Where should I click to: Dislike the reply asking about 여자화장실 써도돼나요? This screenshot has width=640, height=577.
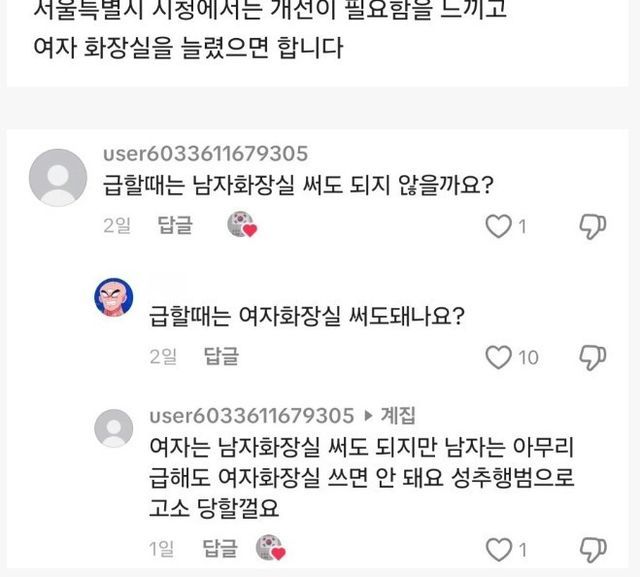pyautogui.click(x=592, y=357)
